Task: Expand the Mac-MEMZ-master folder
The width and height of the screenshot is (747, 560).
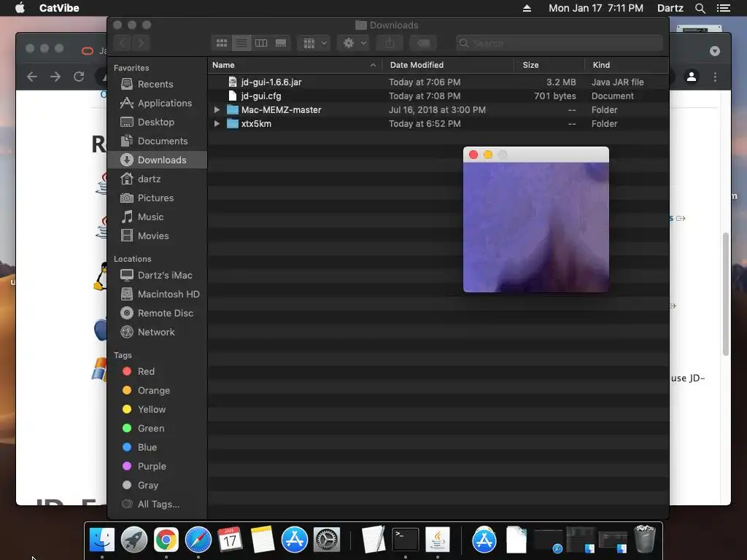Action: [217, 110]
